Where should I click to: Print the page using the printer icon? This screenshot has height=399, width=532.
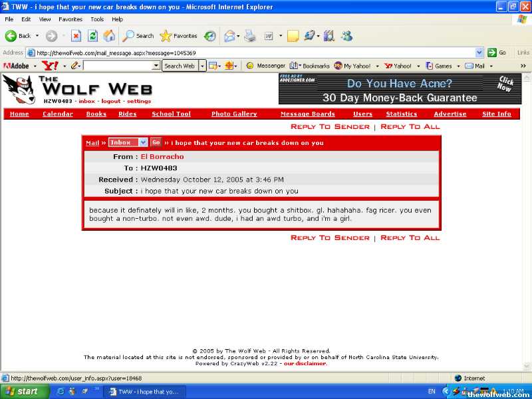pyautogui.click(x=249, y=36)
